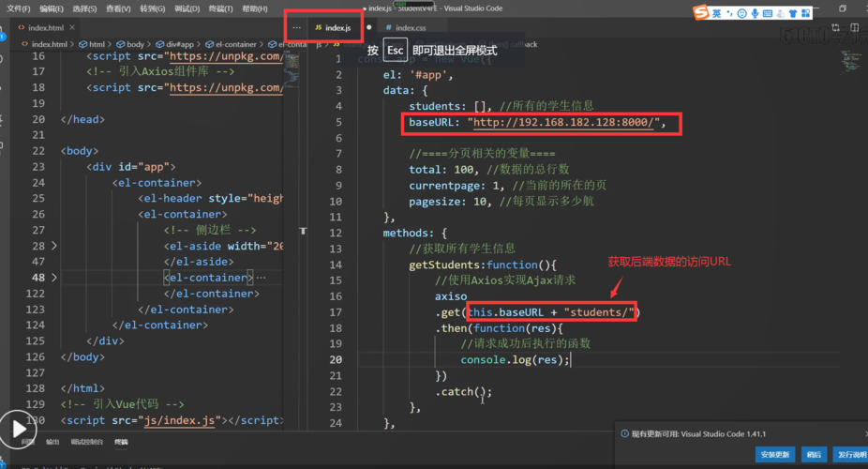
Task: Click Sogou voice input microphone icon
Action: [755, 13]
